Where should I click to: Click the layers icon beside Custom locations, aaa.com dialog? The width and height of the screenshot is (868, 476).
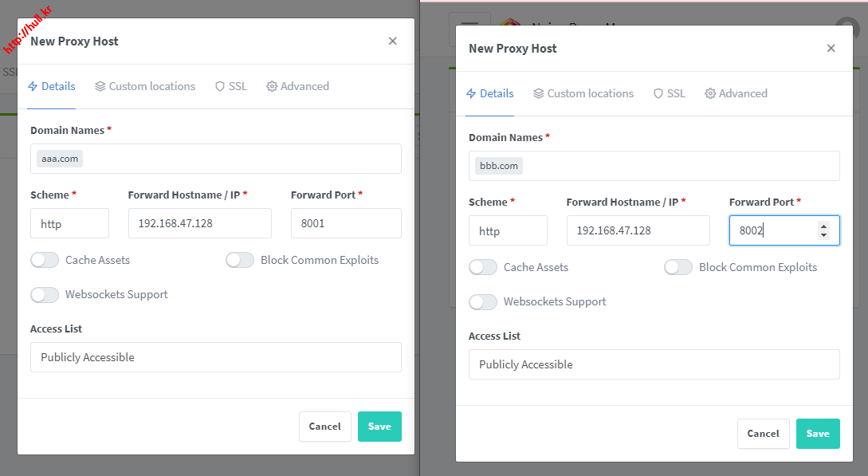[x=100, y=86]
